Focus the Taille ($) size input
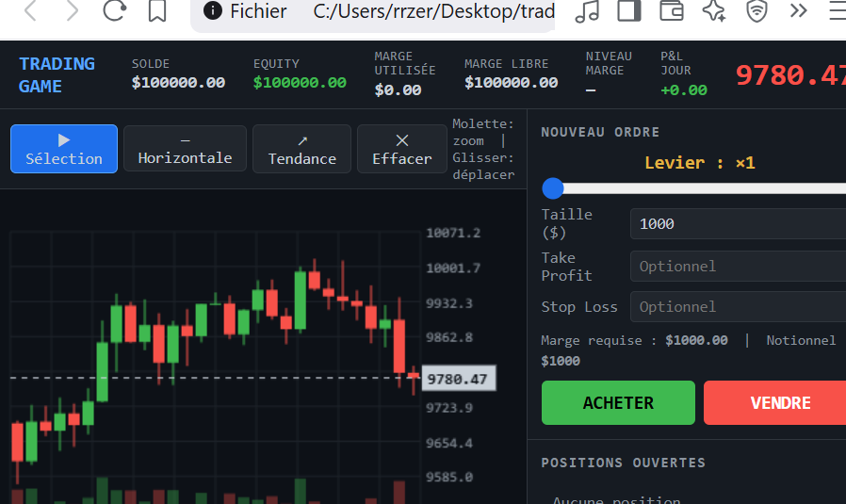Screen dimensions: 846x504 737,224
